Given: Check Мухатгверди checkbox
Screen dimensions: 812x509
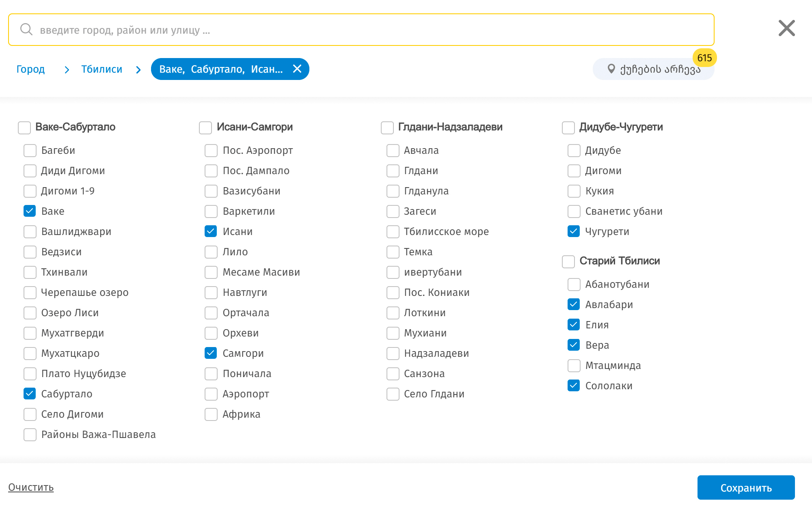Looking at the screenshot, I should point(30,333).
